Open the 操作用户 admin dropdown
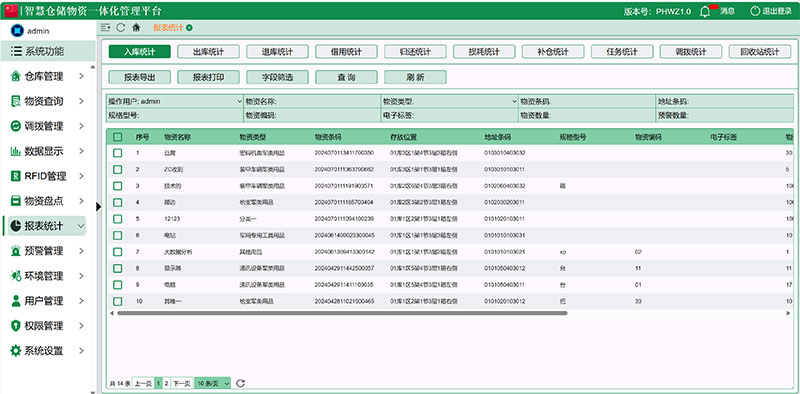This screenshot has height=394, width=800. pyautogui.click(x=174, y=102)
